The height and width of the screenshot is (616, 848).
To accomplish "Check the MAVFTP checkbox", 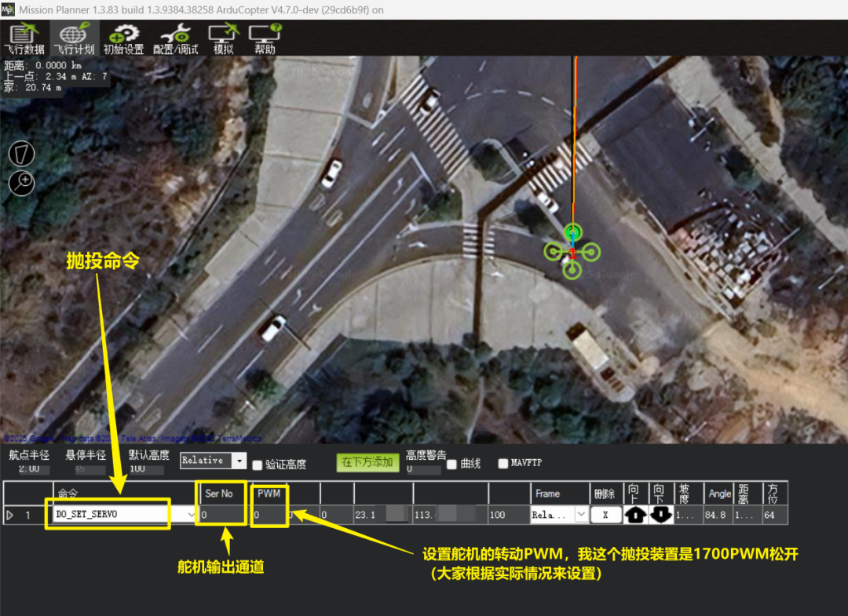I will 503,464.
